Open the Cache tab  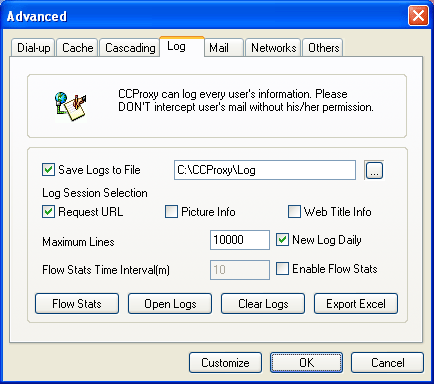click(77, 48)
